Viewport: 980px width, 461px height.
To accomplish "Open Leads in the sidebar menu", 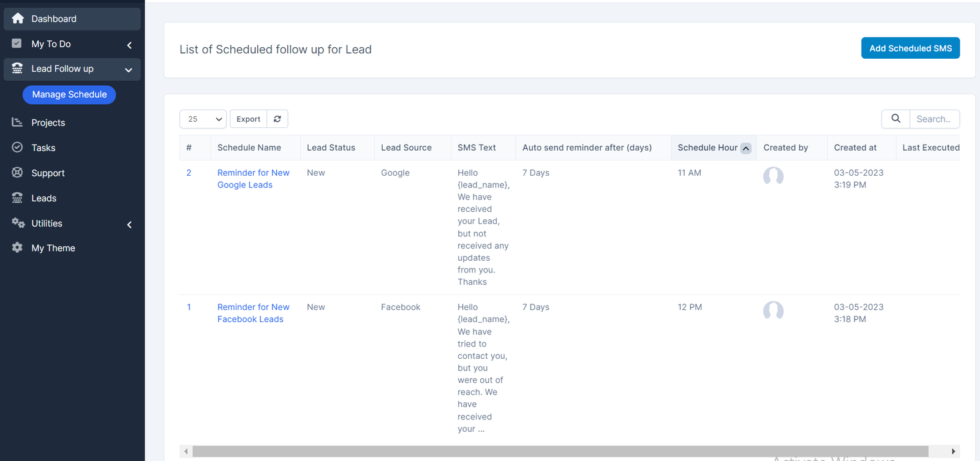I will tap(43, 198).
